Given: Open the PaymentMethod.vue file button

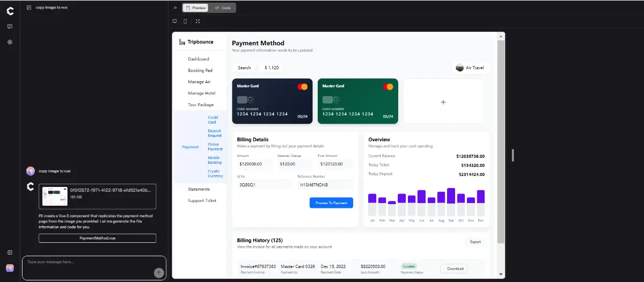Looking at the screenshot, I should (97, 238).
